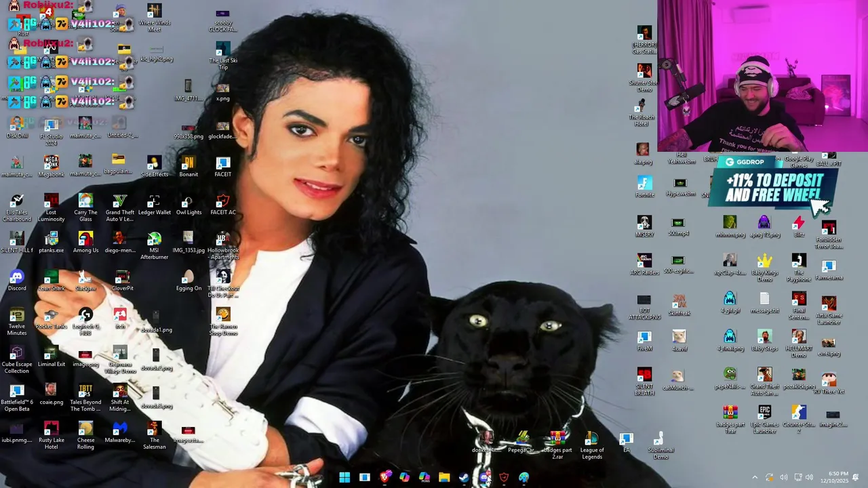Launch the ARC Raiders shortcut

644,265
